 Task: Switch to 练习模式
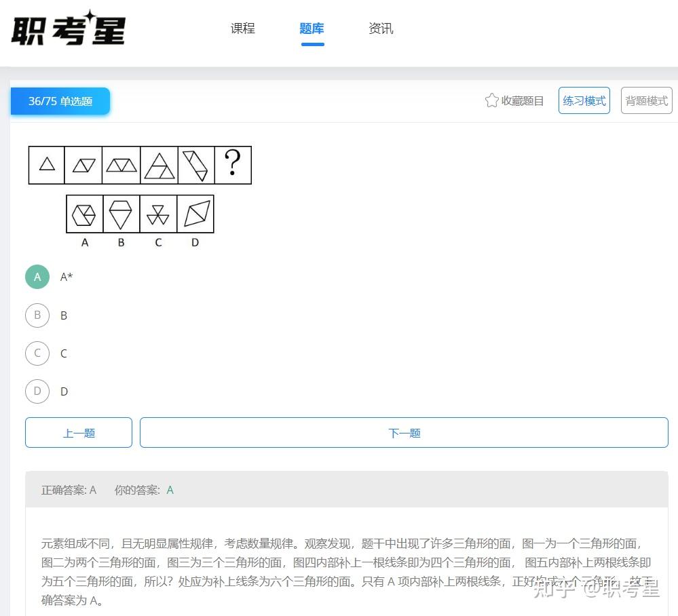(584, 100)
